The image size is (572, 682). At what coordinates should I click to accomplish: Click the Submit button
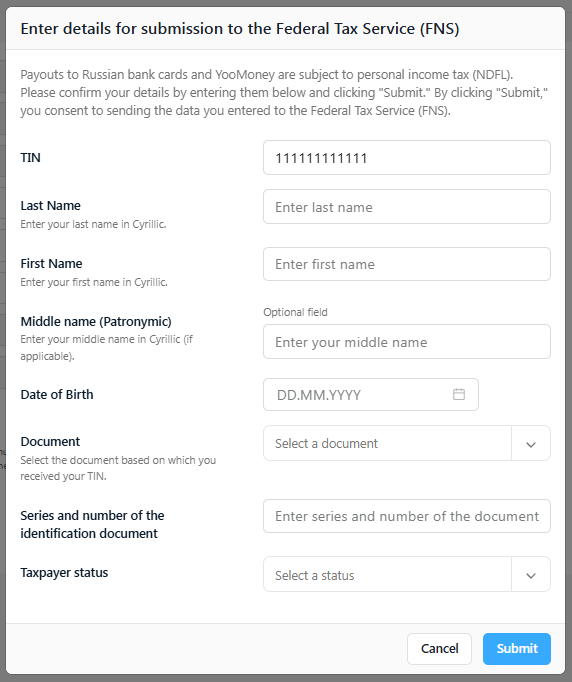point(517,649)
